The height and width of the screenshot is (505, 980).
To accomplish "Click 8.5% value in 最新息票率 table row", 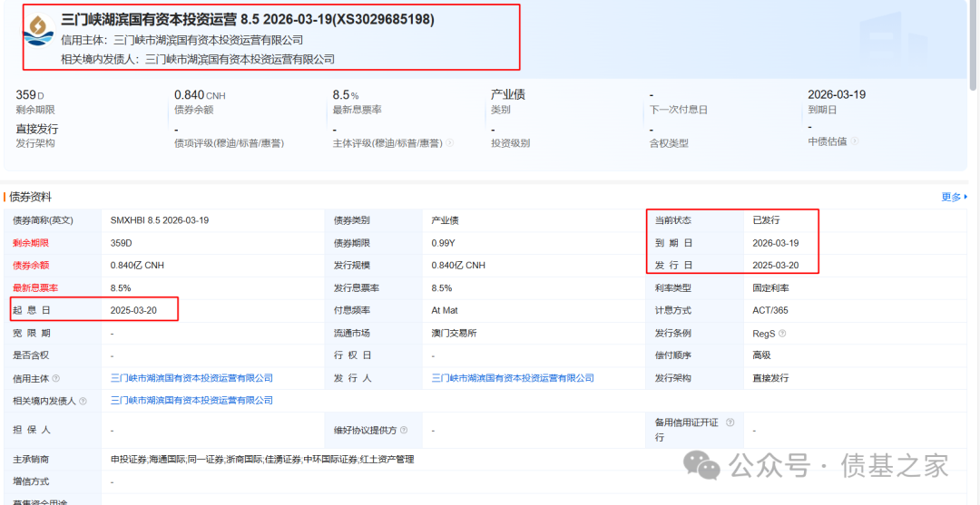I will tap(121, 287).
